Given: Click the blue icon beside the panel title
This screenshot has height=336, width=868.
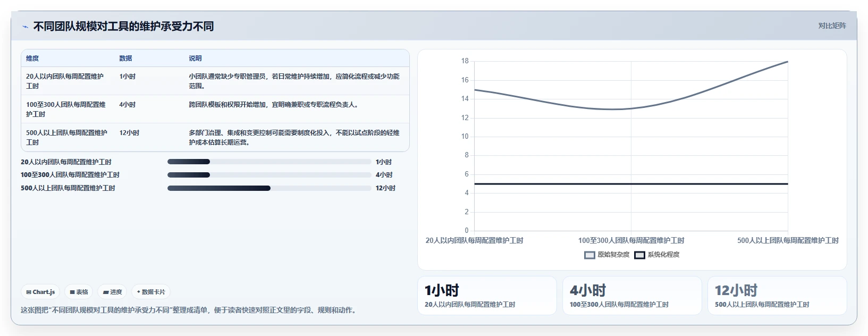Looking at the screenshot, I should (x=25, y=27).
